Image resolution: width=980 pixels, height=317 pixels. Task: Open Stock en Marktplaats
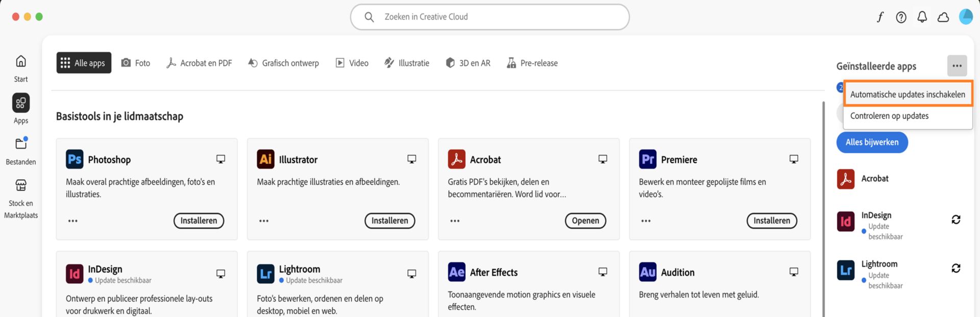pos(21,198)
